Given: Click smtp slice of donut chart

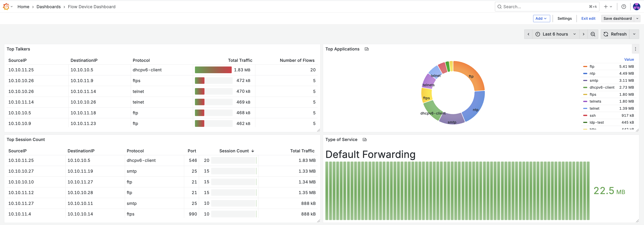Looking at the screenshot, I should tap(452, 119).
